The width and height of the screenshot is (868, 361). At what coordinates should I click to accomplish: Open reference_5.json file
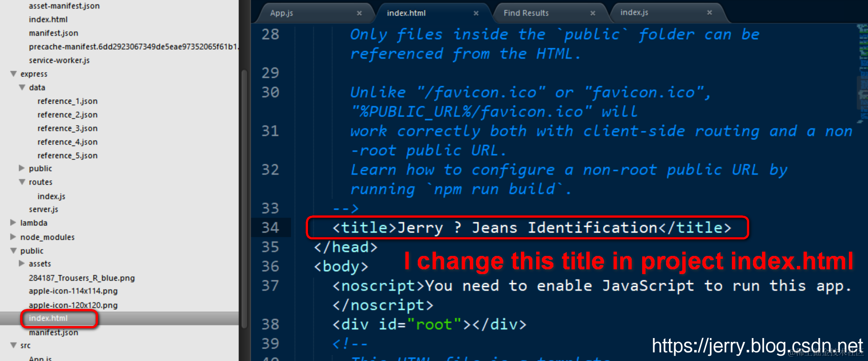(67, 156)
